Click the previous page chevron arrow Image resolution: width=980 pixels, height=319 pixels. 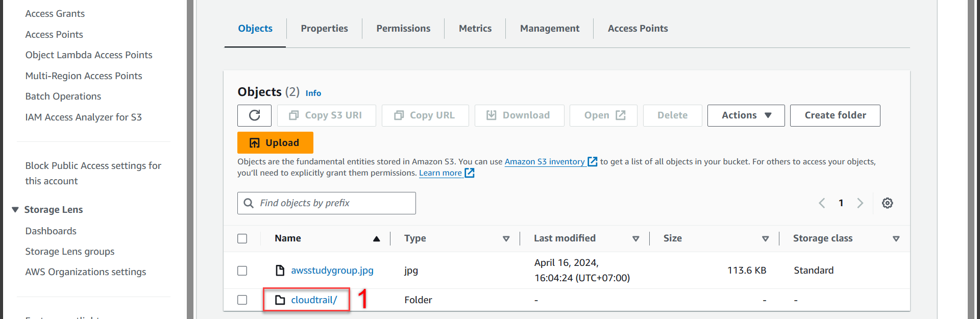(822, 203)
